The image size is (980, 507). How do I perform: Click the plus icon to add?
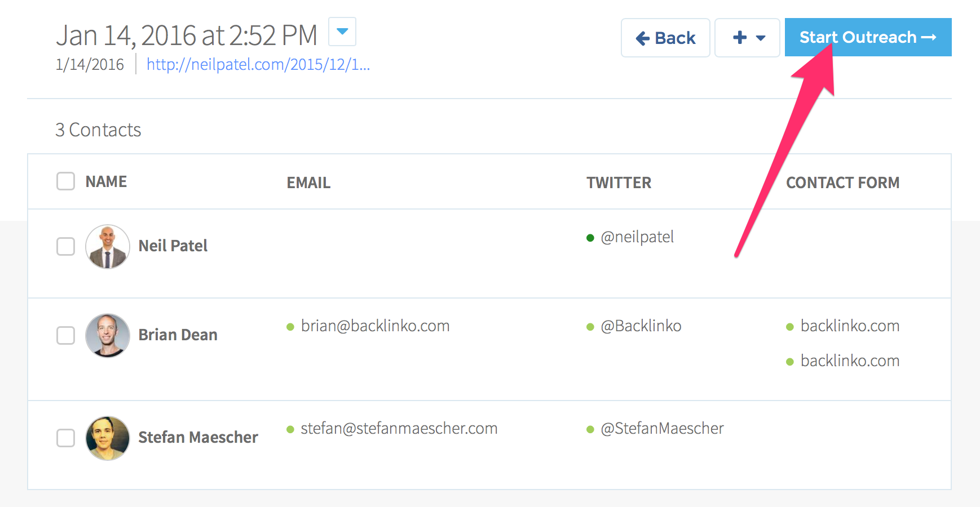[740, 38]
